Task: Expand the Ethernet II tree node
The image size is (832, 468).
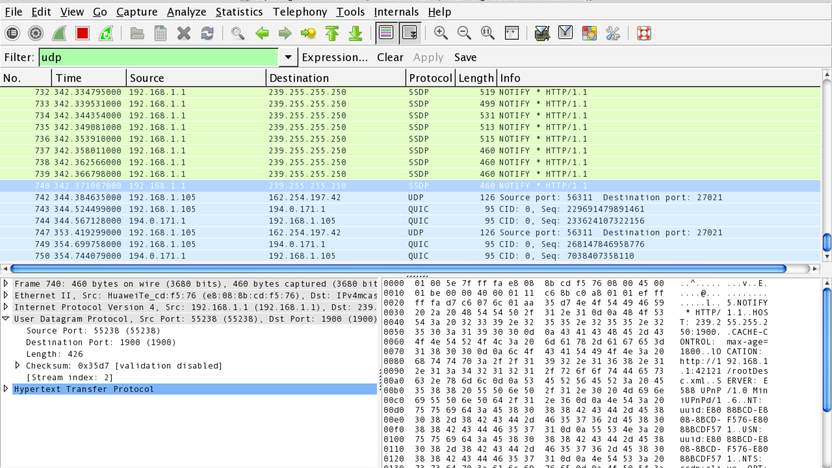Action: click(6, 296)
